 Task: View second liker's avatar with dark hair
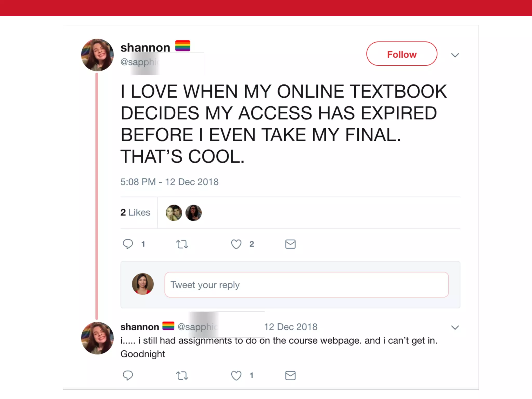pyautogui.click(x=194, y=213)
